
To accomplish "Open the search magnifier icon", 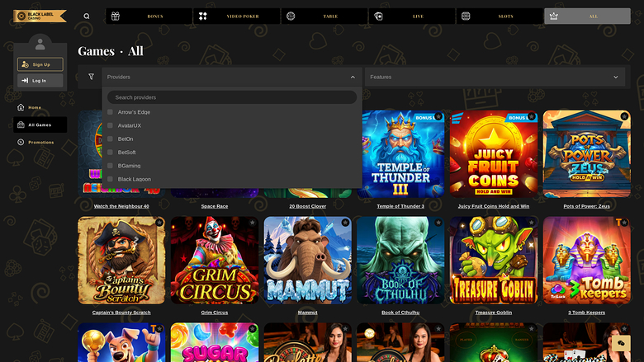I will click(86, 16).
